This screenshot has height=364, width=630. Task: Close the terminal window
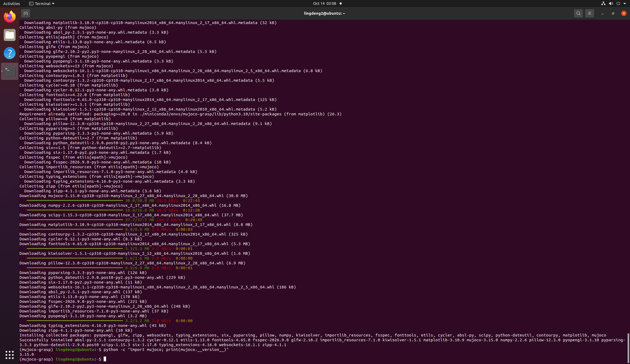click(624, 13)
